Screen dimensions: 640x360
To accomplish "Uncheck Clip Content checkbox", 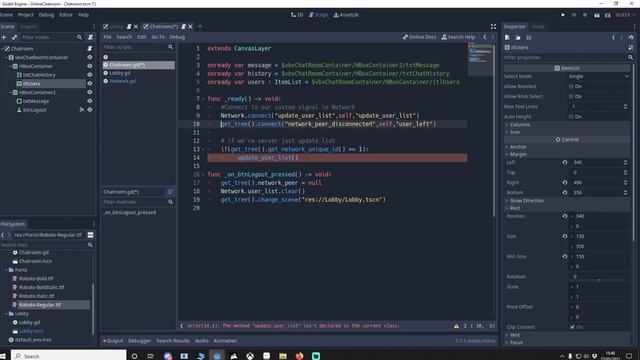I will [x=572, y=327].
